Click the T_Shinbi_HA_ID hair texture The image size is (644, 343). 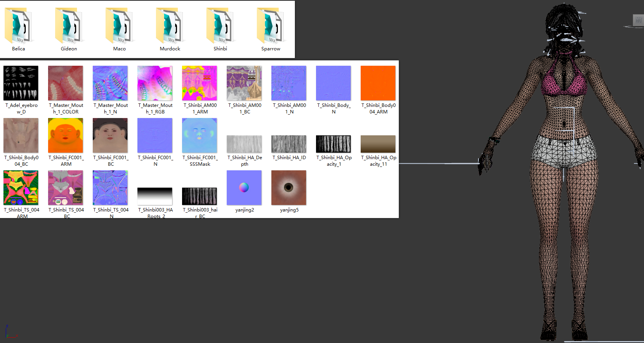tap(289, 144)
